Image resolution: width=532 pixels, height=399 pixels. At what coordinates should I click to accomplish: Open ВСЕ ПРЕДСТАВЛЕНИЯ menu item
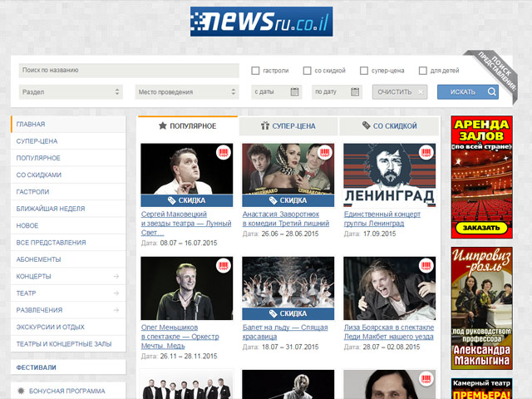[68, 243]
